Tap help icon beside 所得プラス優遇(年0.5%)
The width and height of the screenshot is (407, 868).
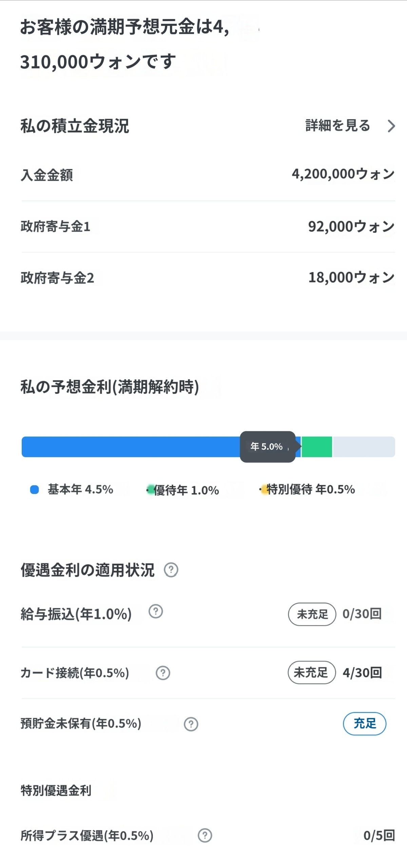click(x=205, y=835)
